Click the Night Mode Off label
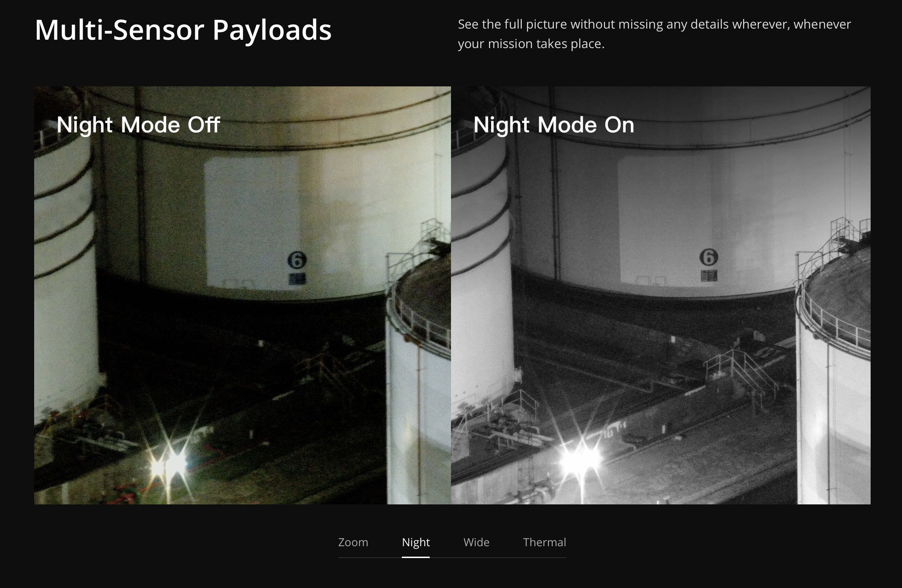This screenshot has width=902, height=588. coord(138,125)
